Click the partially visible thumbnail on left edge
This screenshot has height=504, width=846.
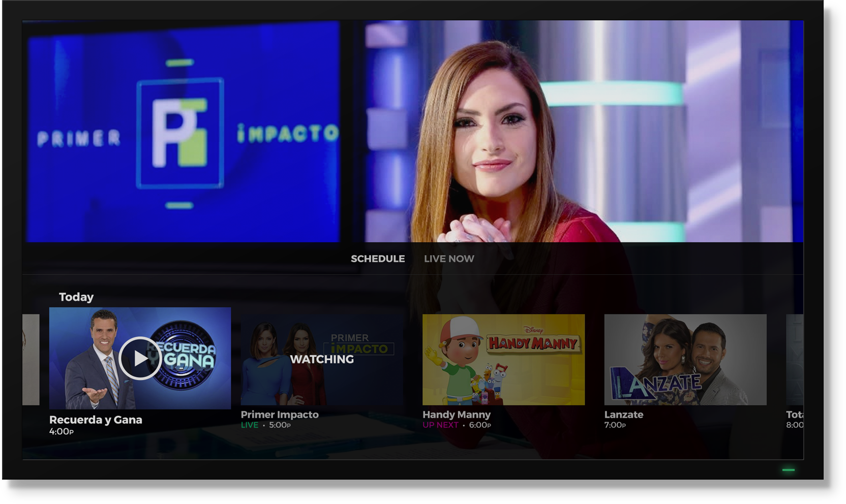tap(31, 359)
